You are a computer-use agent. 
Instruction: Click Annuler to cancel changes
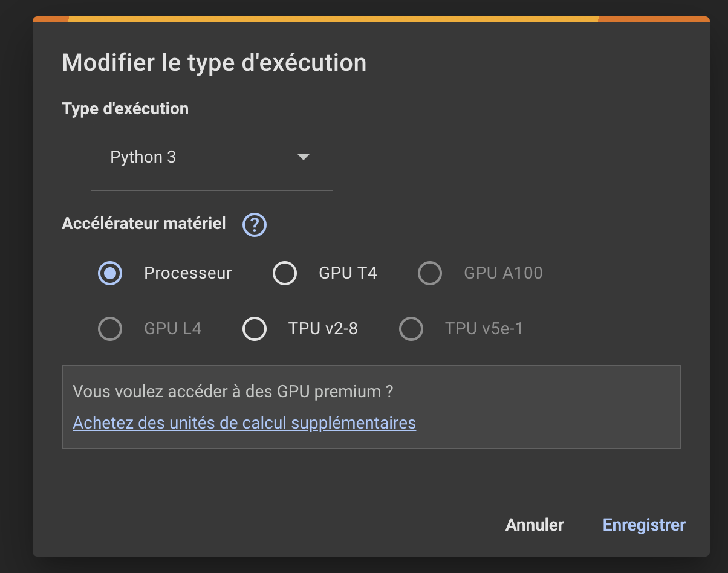[x=534, y=525]
